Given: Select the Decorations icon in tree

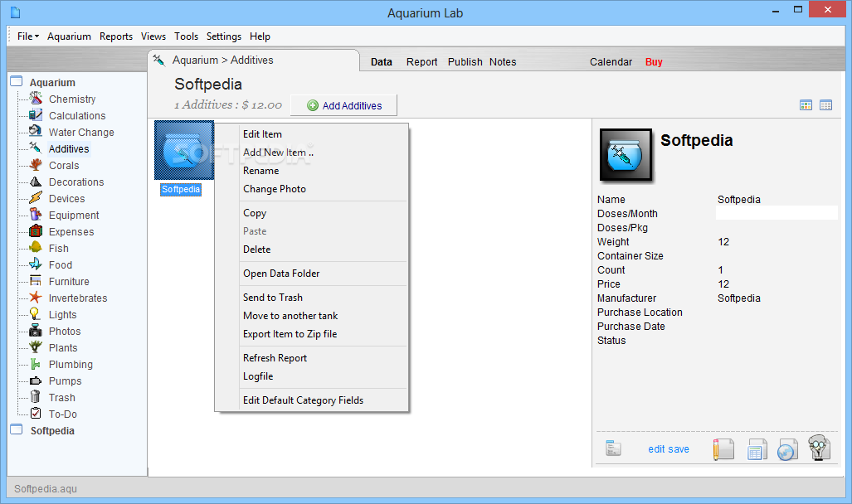Looking at the screenshot, I should click(x=36, y=182).
